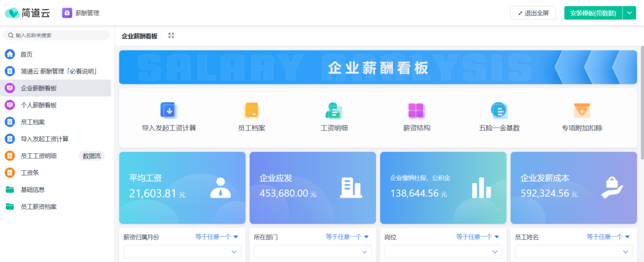Click the 安装模板(带数据) button

pyautogui.click(x=592, y=13)
